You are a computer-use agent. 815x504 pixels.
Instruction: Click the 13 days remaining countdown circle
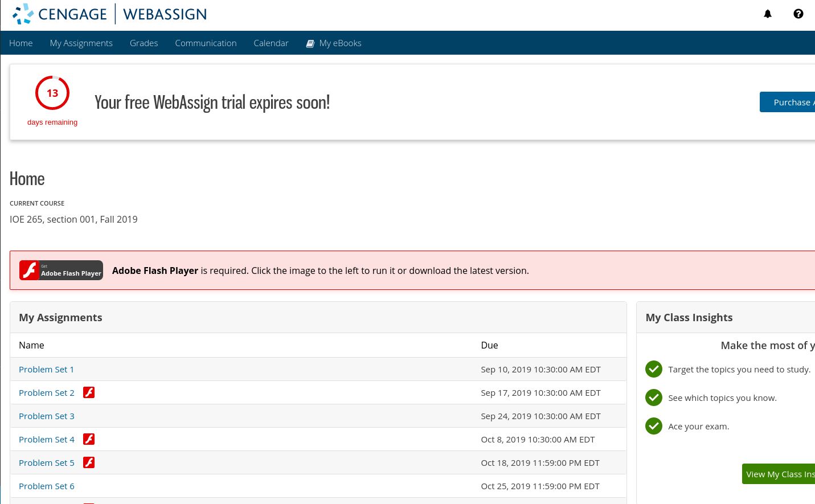point(52,93)
